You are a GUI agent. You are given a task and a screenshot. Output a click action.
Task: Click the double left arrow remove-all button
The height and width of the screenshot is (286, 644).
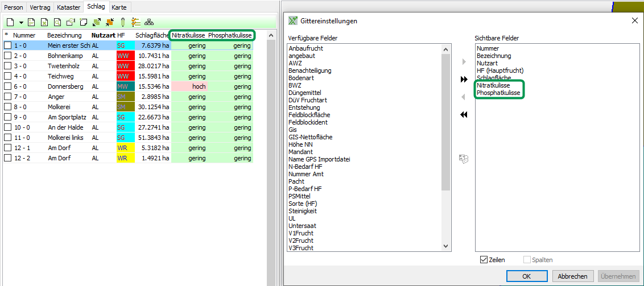click(464, 115)
